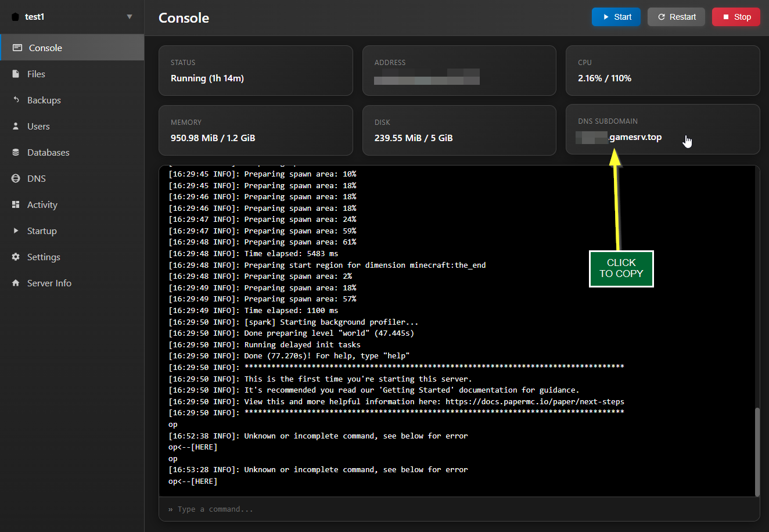Click the Users person icon in sidebar
The image size is (769, 532).
tap(16, 126)
